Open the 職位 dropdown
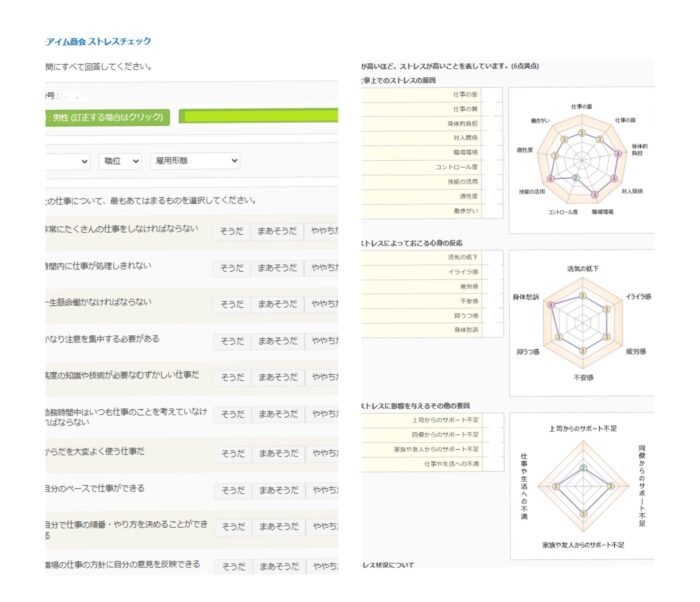The height and width of the screenshot is (602, 700). 119,160
